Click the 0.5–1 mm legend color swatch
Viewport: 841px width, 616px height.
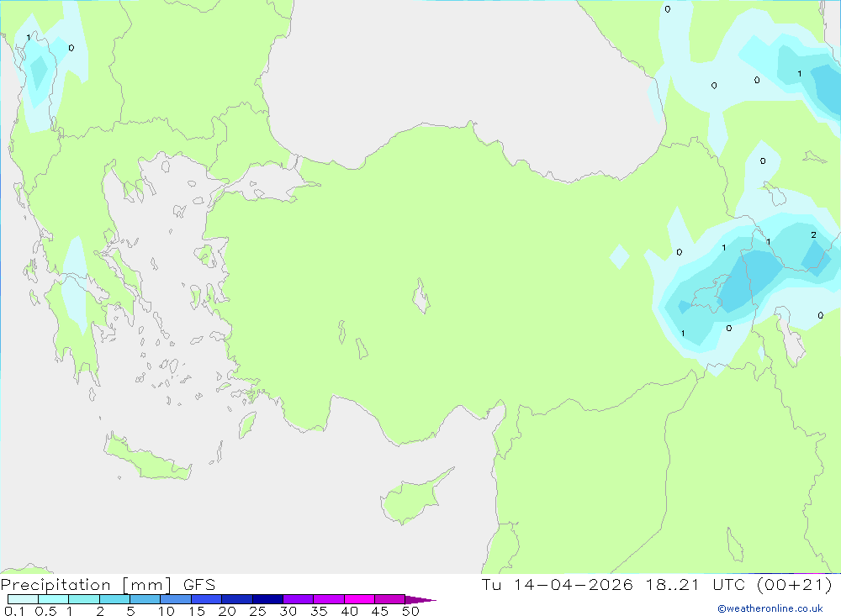pyautogui.click(x=54, y=599)
